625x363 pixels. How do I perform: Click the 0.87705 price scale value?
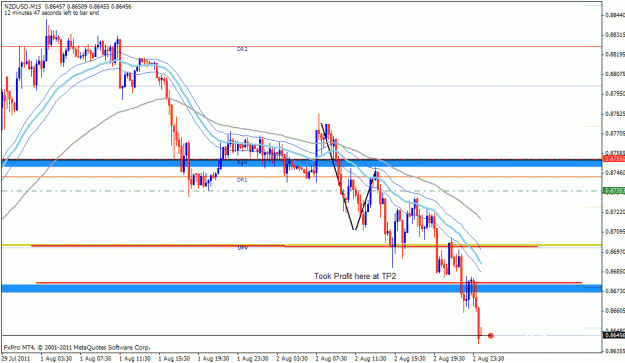pyautogui.click(x=615, y=133)
